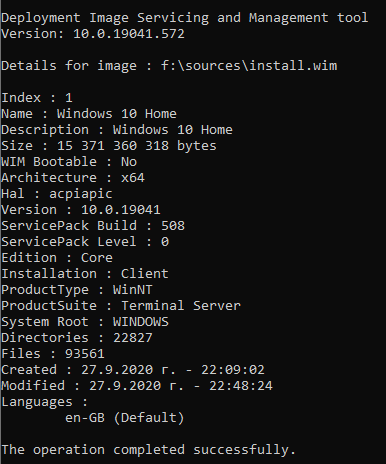Click the size value 15 371 360 318 bytes
Screen dimensions: 386x464
click(137, 146)
